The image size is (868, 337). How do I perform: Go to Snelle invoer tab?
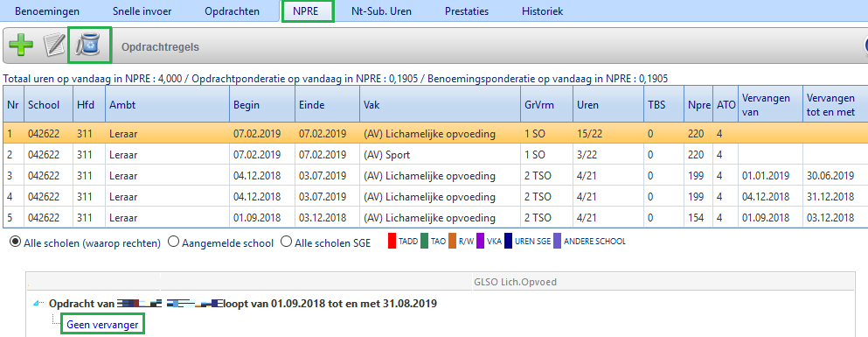[142, 11]
